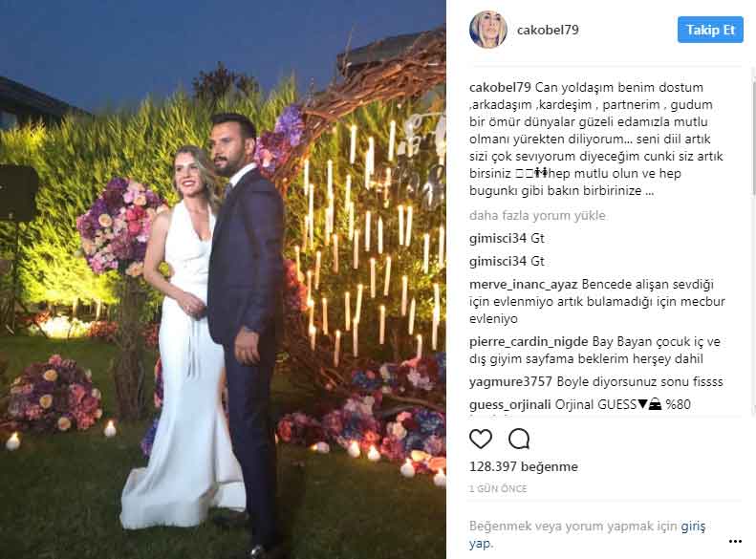This screenshot has height=559, width=756.
Task: Open the three-dot more options menu
Action: coord(735,542)
